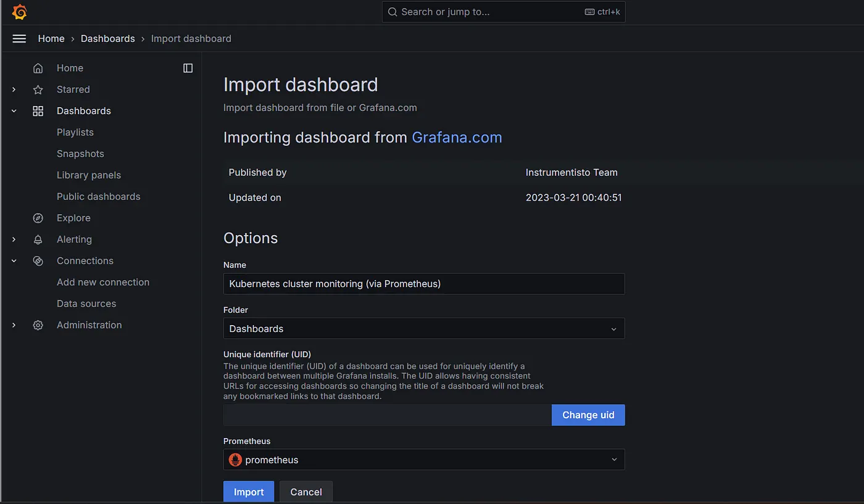Click the Options heading
Viewport: 864px width, 504px height.
click(251, 238)
